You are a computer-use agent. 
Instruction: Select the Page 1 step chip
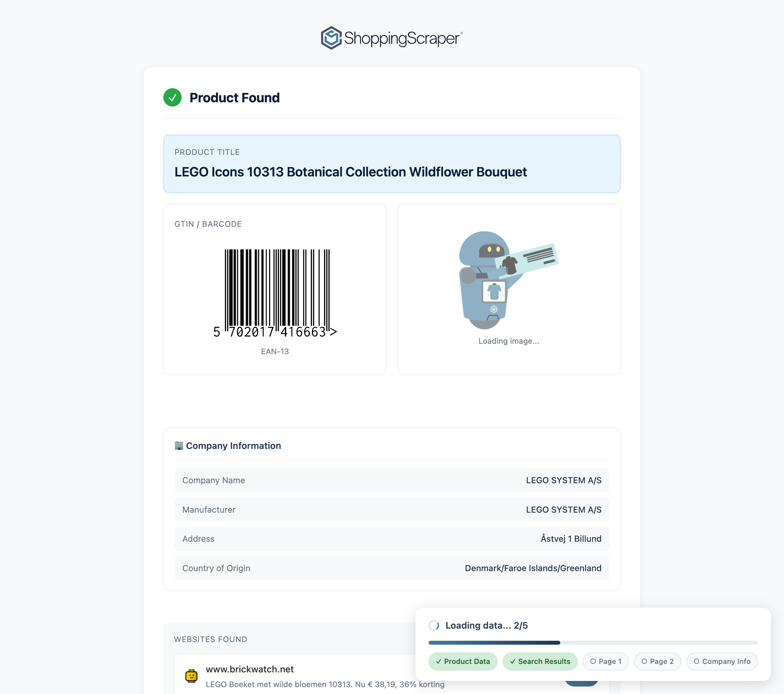coord(605,661)
